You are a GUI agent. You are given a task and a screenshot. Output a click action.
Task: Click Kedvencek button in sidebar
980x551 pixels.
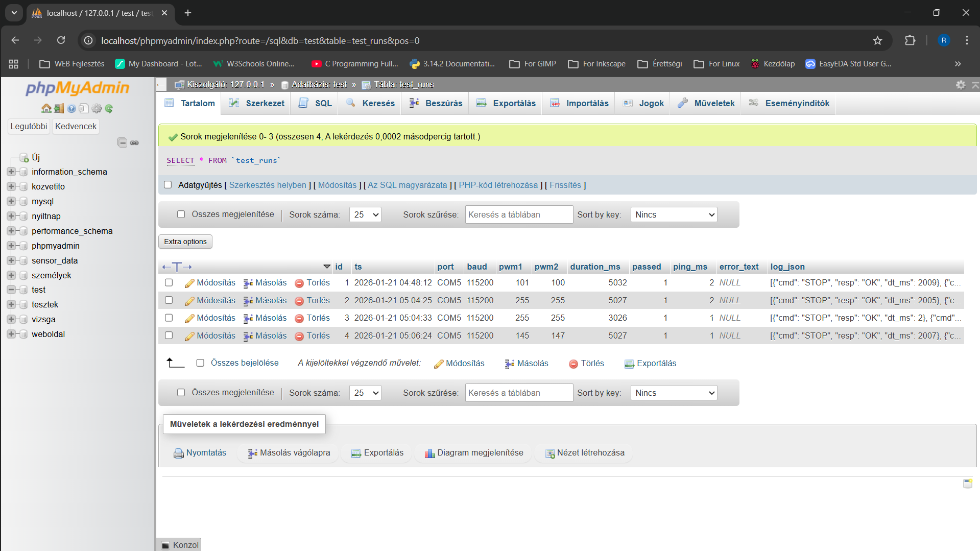click(x=76, y=126)
